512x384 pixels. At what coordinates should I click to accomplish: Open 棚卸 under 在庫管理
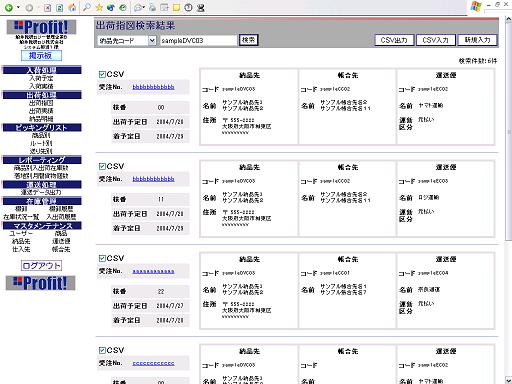(21, 209)
